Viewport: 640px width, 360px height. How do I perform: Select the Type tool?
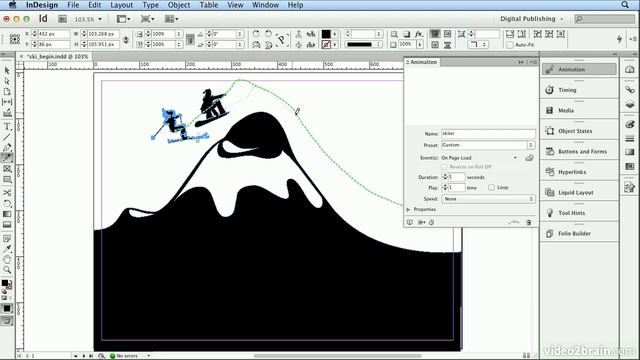tap(7, 127)
